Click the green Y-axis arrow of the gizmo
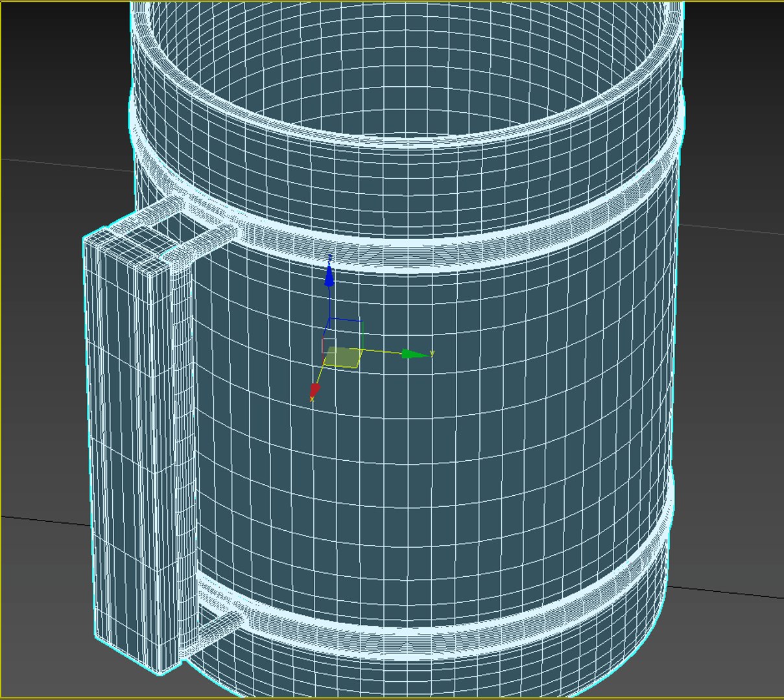 tap(414, 354)
